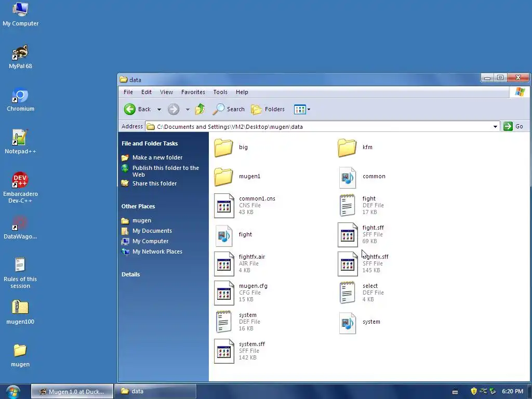Click the keyboard tray icon
Image resolution: width=532 pixels, height=399 pixels.
[x=455, y=392]
